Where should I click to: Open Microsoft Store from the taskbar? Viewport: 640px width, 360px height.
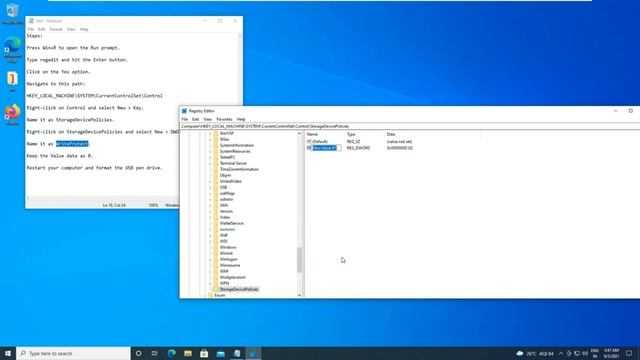tap(204, 353)
